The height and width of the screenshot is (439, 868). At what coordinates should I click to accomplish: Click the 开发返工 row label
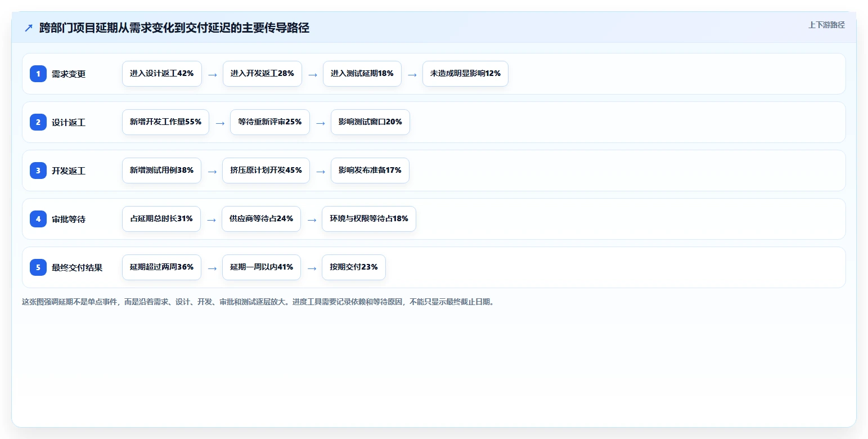(x=69, y=171)
